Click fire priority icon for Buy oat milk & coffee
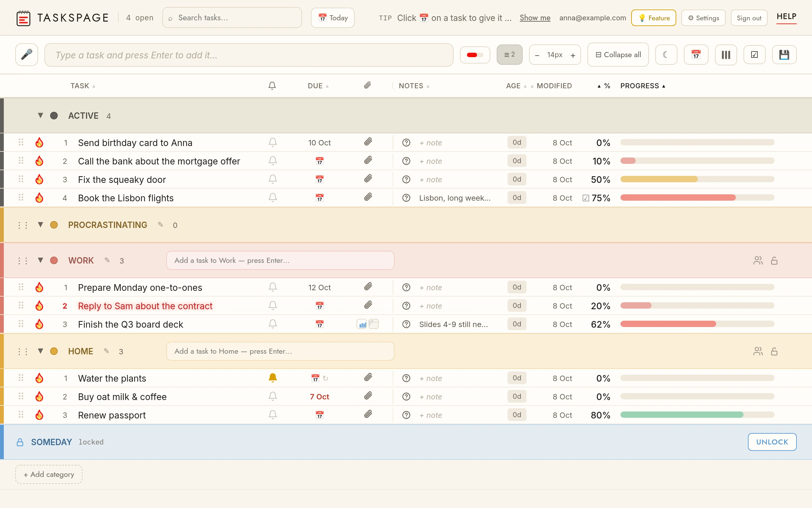This screenshot has width=812, height=508. click(39, 397)
